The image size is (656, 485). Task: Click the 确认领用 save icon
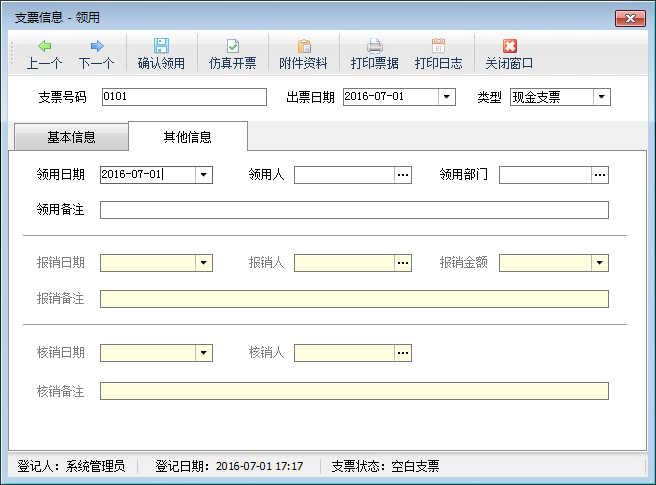pyautogui.click(x=161, y=54)
